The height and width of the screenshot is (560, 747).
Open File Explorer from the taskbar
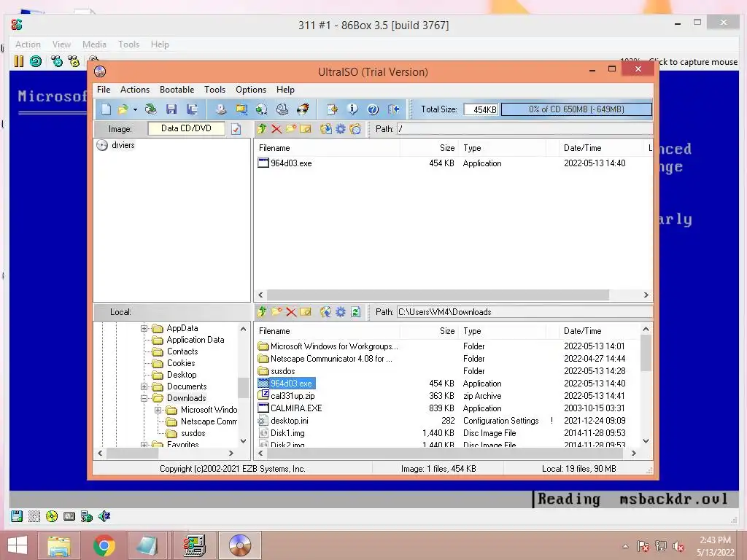coord(59,545)
